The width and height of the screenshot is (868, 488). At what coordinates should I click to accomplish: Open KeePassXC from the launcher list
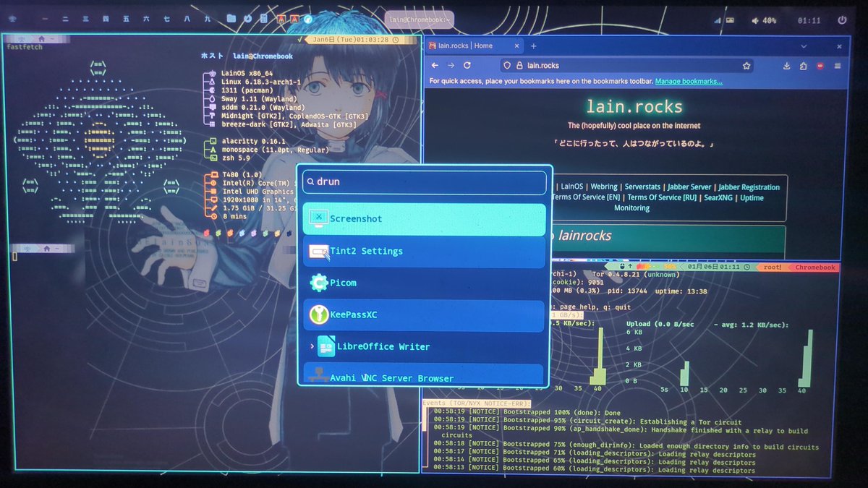click(x=424, y=314)
